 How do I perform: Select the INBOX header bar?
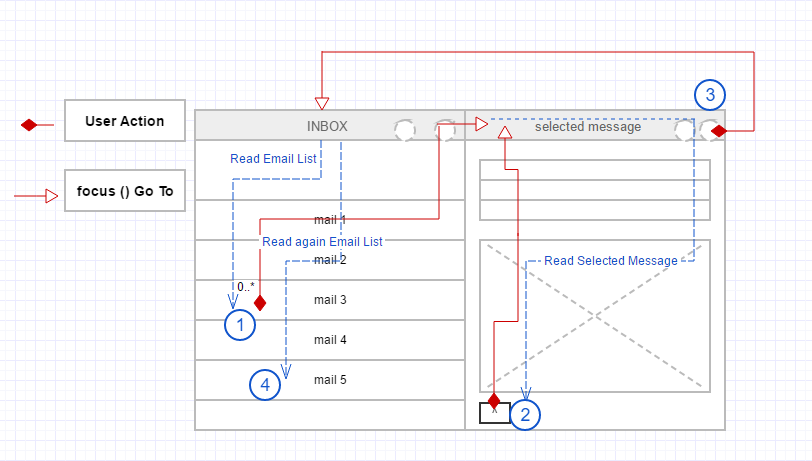click(327, 126)
